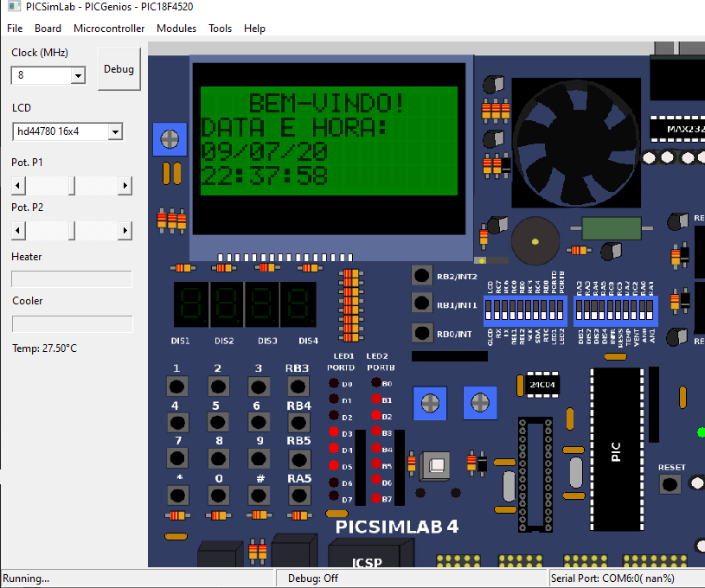This screenshot has height=588, width=705.
Task: Click the trimpot left of the LCD
Action: (x=170, y=139)
